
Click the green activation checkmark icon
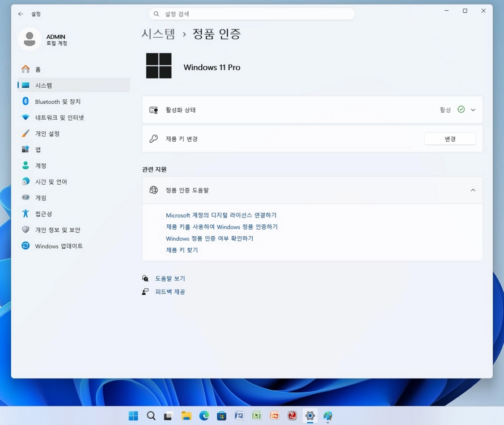[461, 109]
